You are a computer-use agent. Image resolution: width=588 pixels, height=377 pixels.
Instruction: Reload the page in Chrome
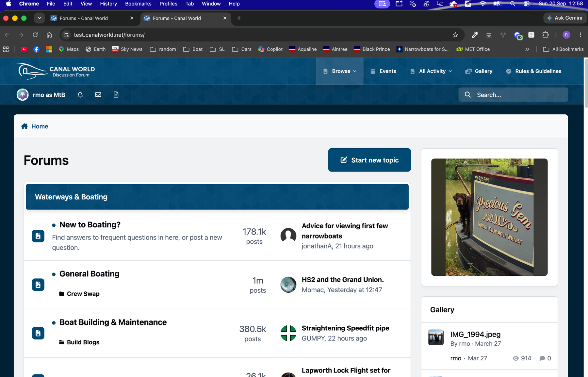pyautogui.click(x=35, y=35)
